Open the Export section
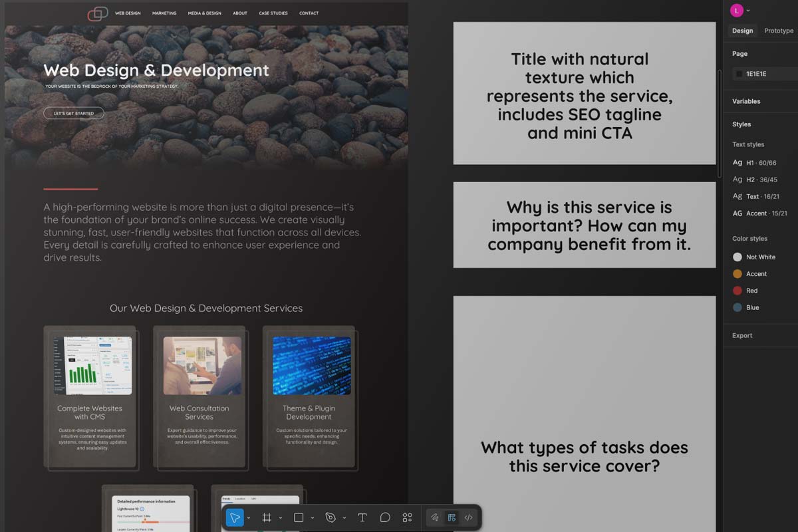 (x=742, y=335)
